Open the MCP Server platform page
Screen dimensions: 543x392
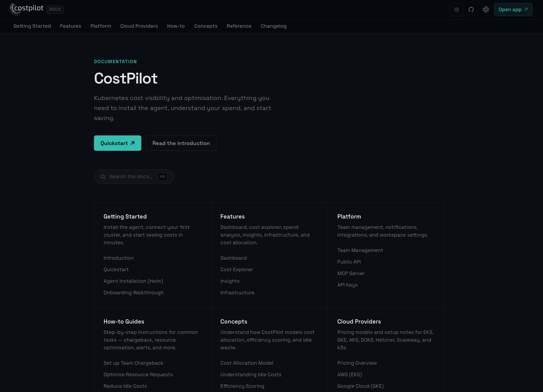pyautogui.click(x=351, y=273)
